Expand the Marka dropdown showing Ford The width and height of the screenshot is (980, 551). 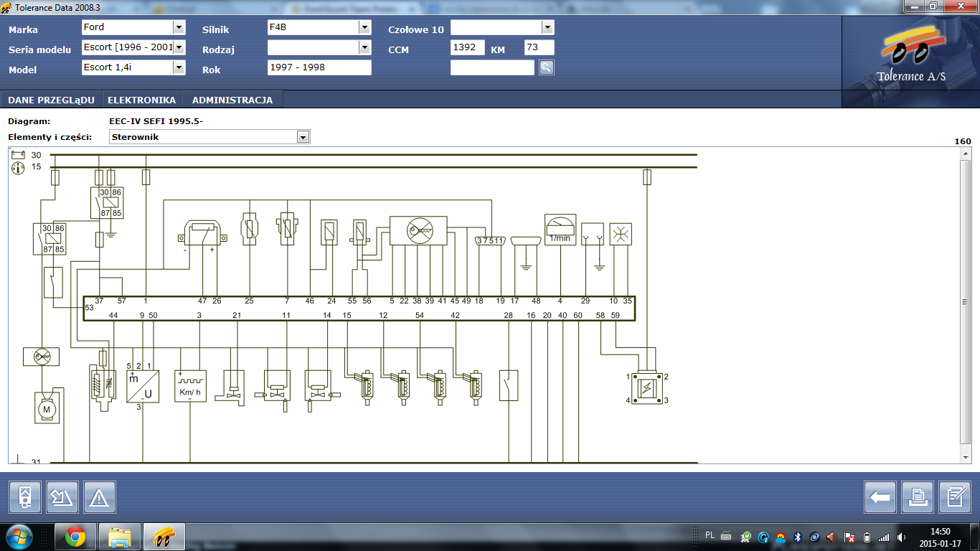[x=179, y=27]
